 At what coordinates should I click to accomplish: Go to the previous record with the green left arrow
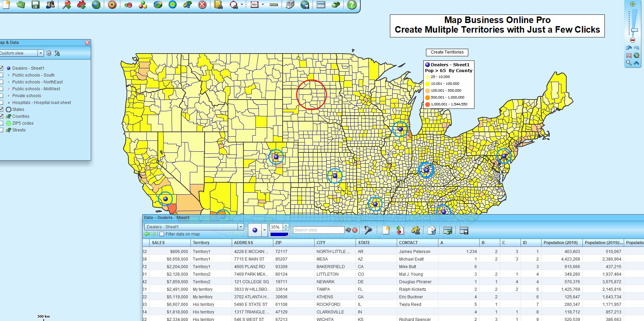click(x=147, y=234)
